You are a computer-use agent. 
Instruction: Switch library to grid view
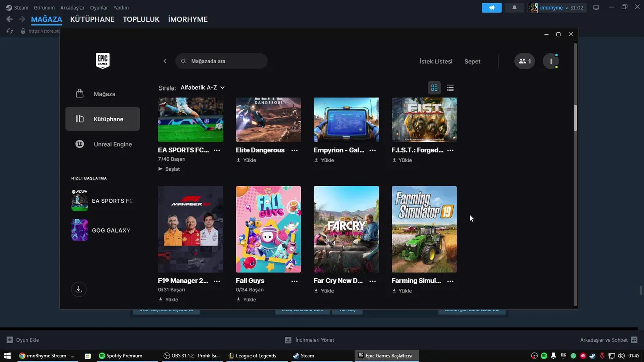click(434, 88)
